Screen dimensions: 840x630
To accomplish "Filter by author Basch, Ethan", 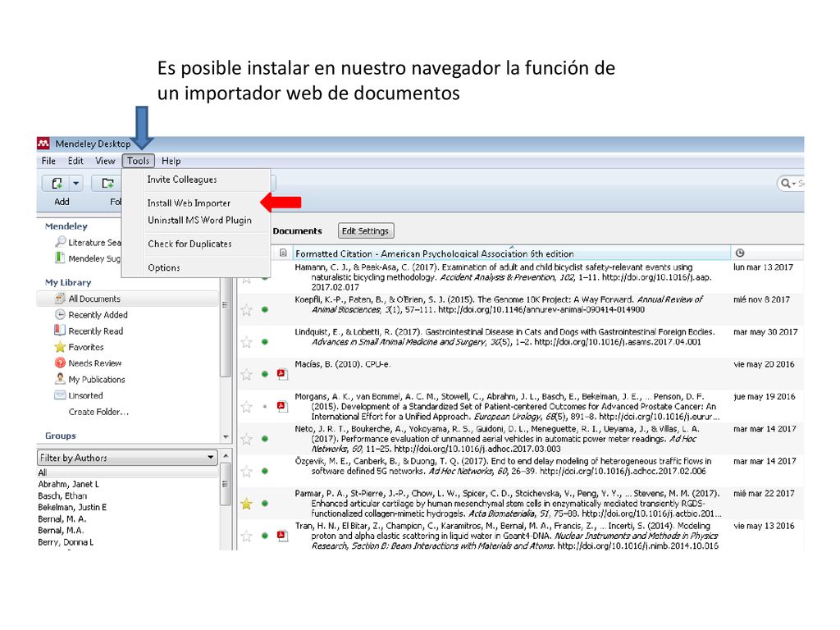I will pos(62,495).
